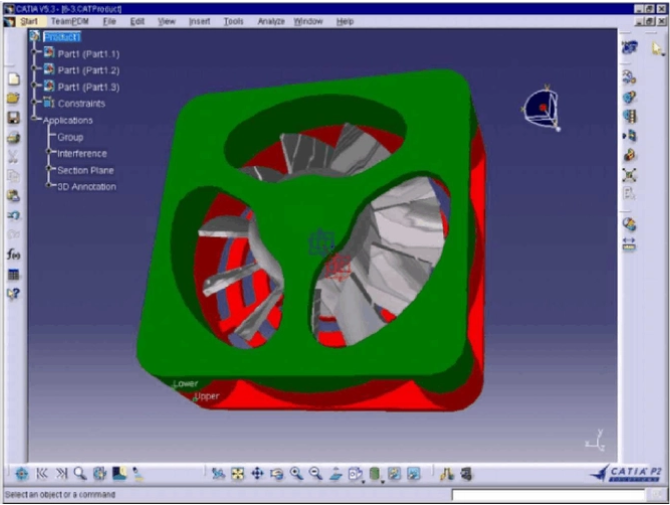Click the Print icon in left toolbar

13,137
